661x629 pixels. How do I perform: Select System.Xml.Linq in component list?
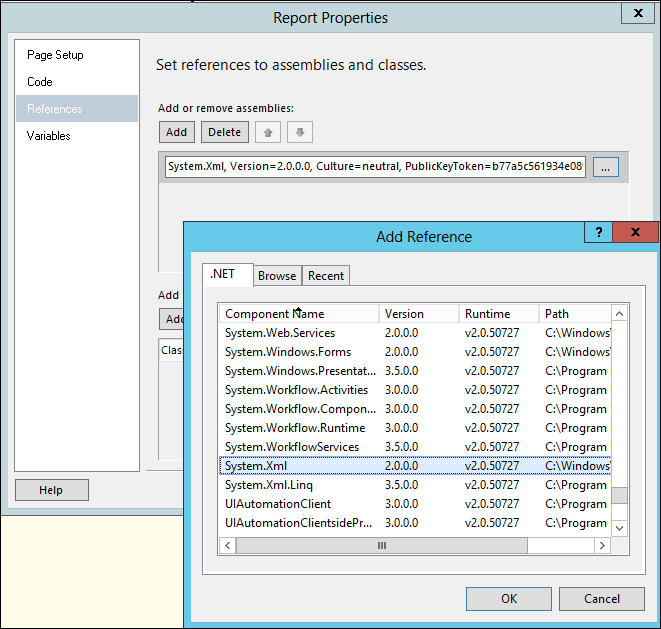tap(269, 485)
